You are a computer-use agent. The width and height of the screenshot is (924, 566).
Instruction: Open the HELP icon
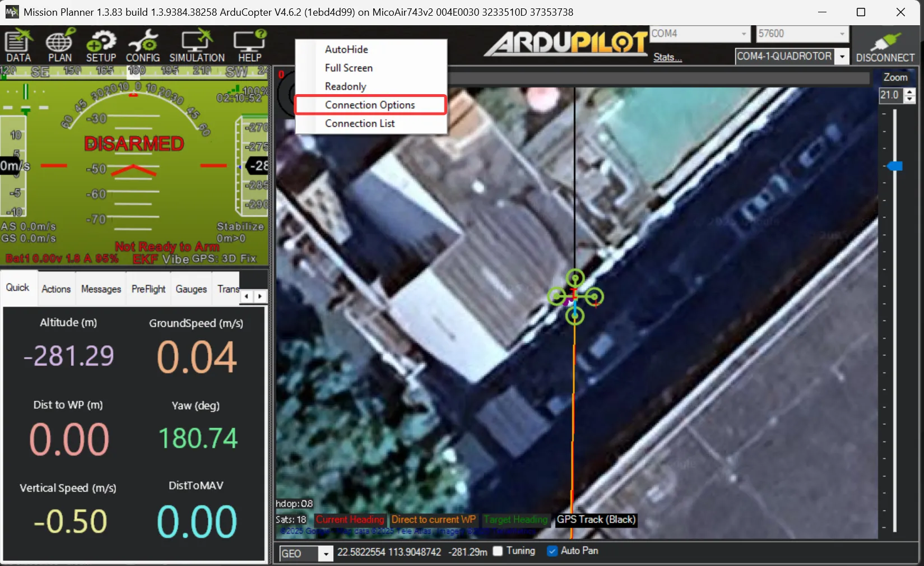point(249,46)
